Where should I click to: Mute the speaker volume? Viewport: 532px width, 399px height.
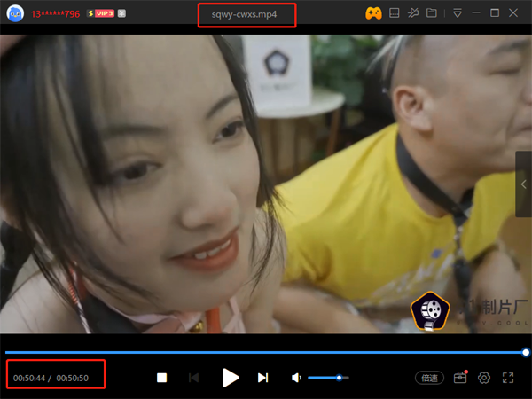pos(296,378)
